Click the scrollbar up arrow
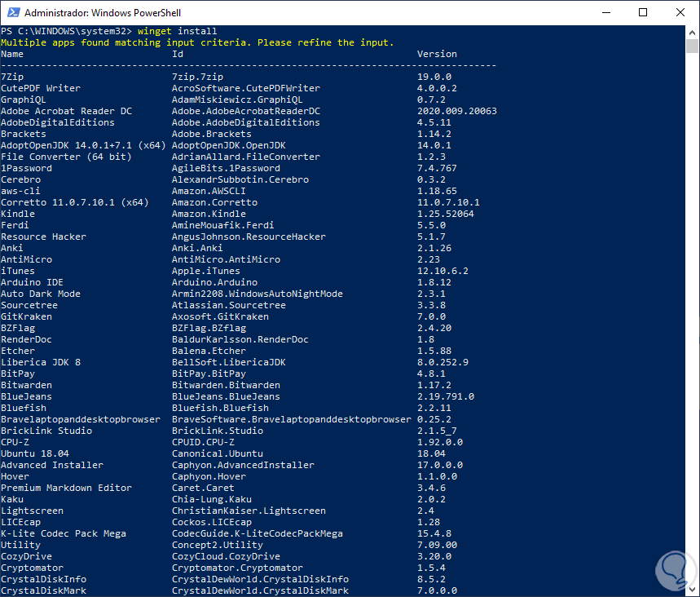 693,33
